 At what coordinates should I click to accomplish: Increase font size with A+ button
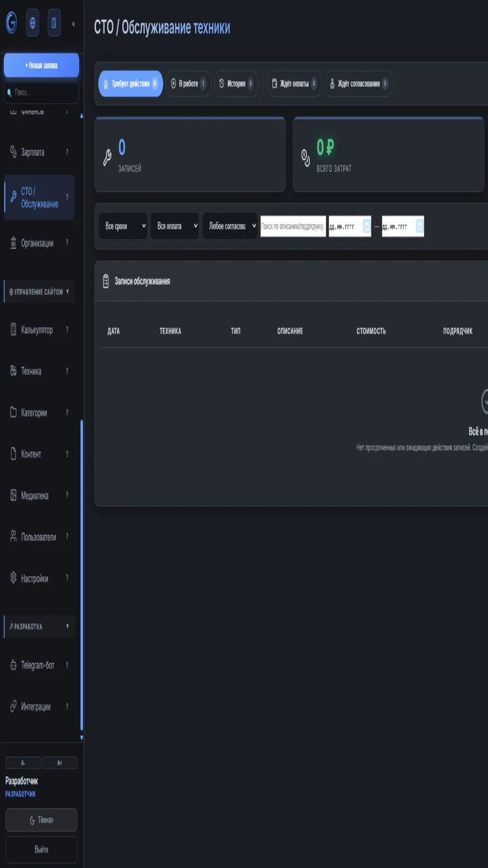60,763
